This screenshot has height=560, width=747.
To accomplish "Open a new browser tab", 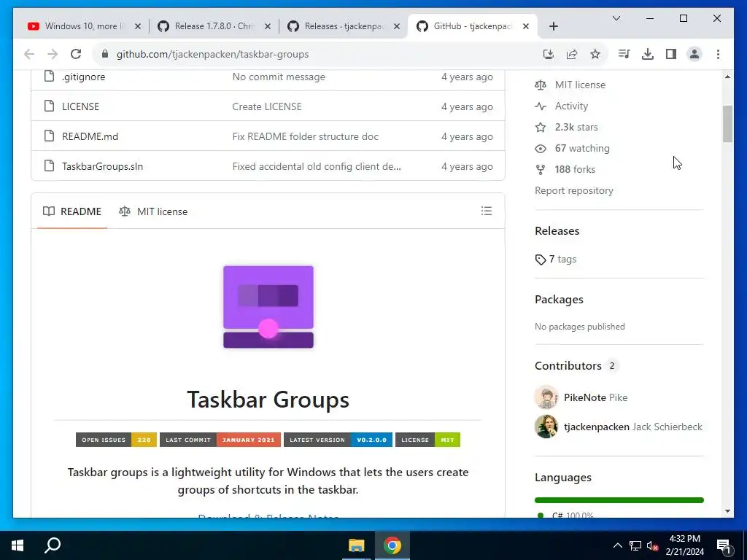I will point(553,26).
